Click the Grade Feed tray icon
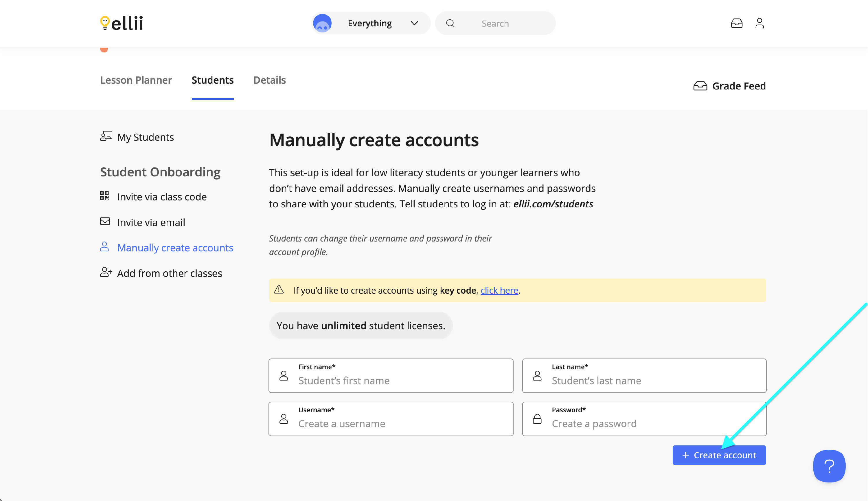 [700, 86]
